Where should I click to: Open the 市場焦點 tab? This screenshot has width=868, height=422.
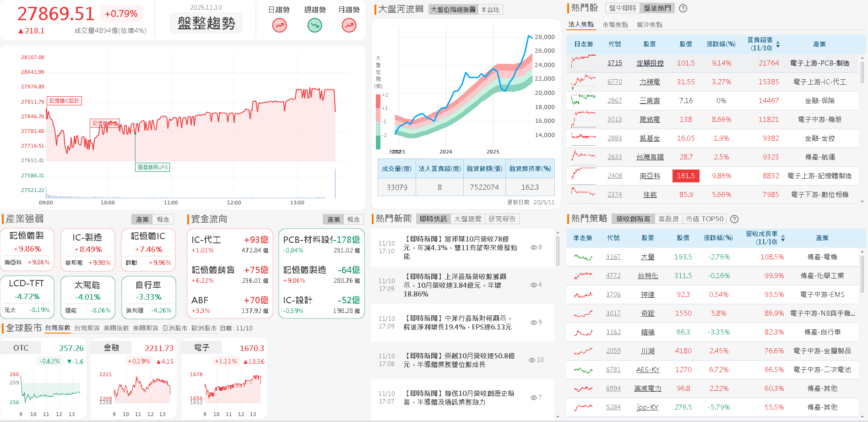tap(615, 24)
